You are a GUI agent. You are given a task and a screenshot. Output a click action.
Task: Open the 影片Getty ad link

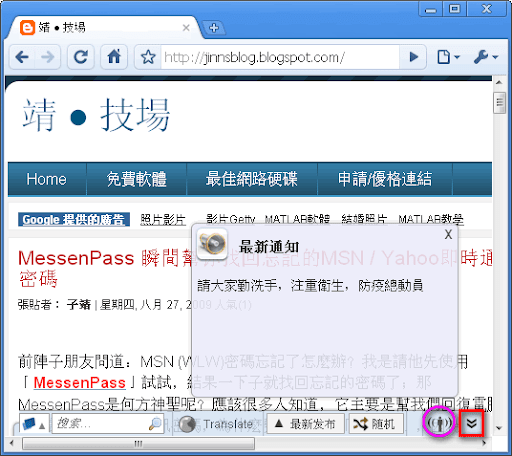(x=230, y=219)
